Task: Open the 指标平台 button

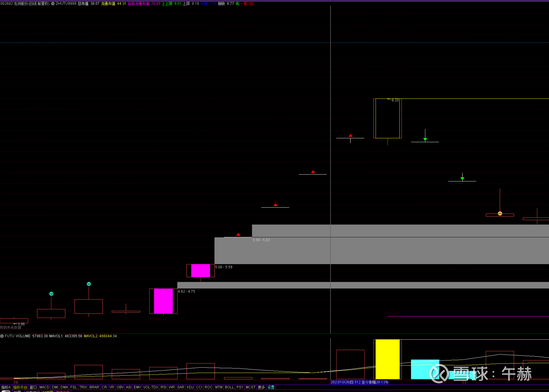Action: [20, 387]
